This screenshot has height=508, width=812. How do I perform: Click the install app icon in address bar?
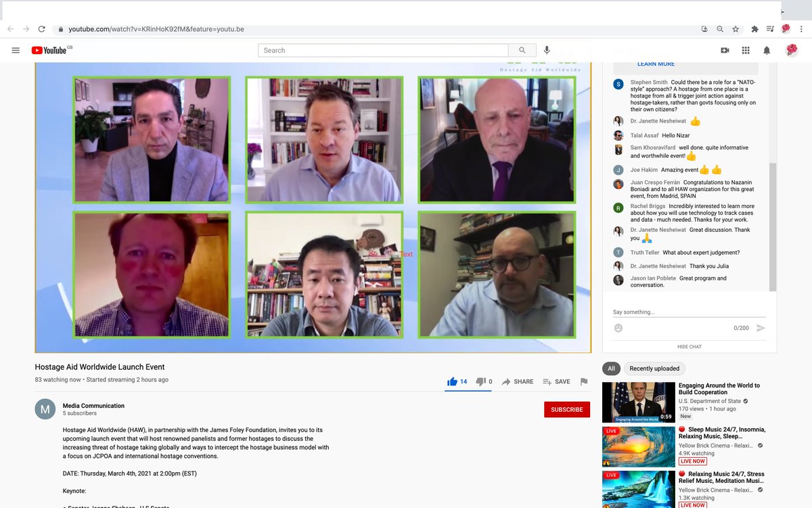pos(704,29)
